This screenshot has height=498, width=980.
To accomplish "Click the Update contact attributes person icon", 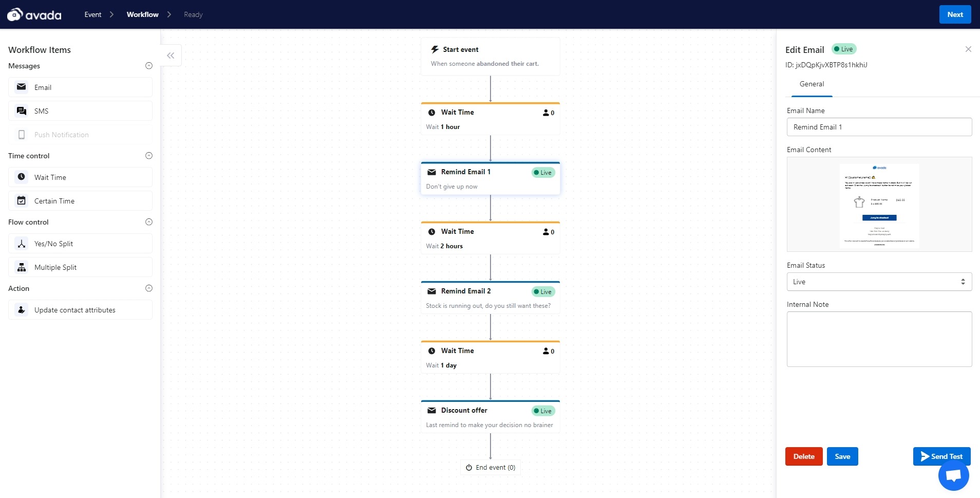I will tap(22, 310).
